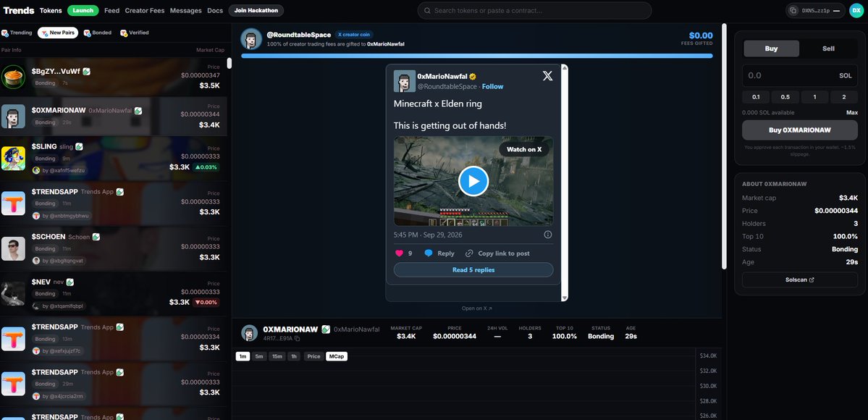This screenshot has height=420, width=868.
Task: Switch to the Trending tab
Action: tap(17, 33)
